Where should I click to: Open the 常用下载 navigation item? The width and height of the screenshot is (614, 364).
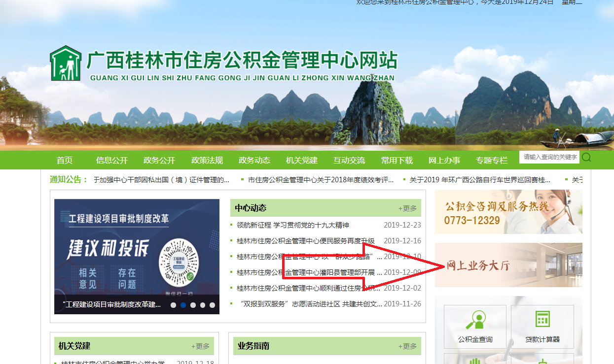point(397,160)
